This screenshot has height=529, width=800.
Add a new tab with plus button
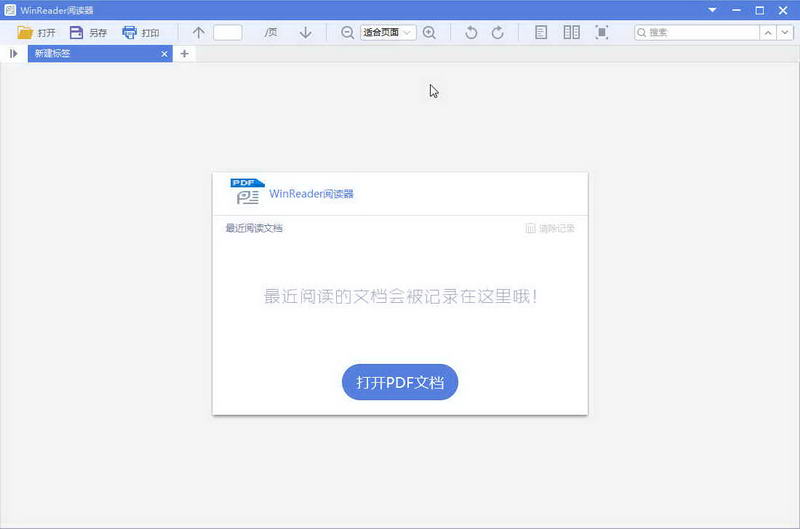(x=184, y=53)
